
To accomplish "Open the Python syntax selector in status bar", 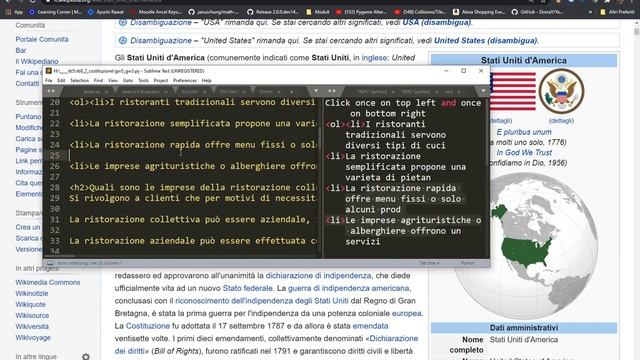I will 467,263.
